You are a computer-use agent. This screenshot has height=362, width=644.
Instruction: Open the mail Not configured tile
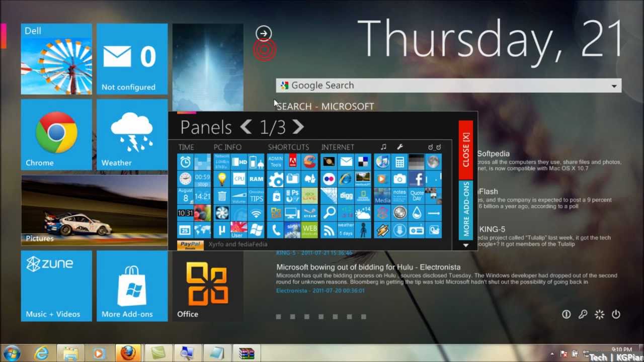tap(132, 59)
